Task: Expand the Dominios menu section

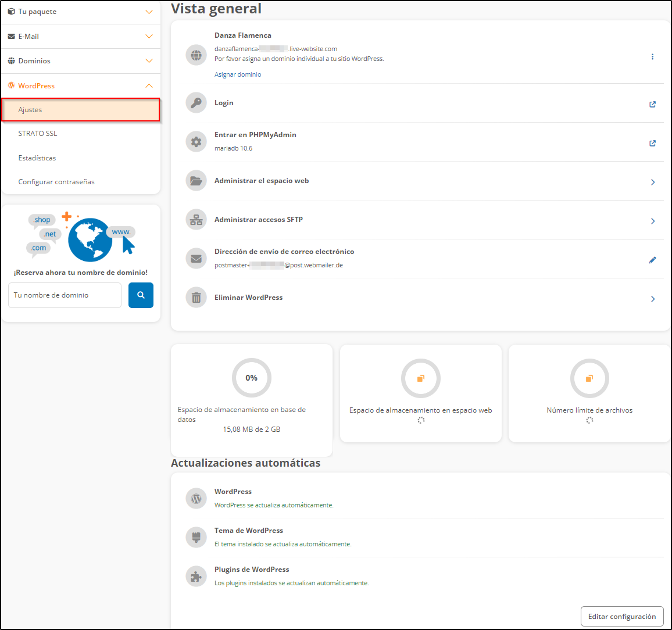Action: tap(149, 61)
